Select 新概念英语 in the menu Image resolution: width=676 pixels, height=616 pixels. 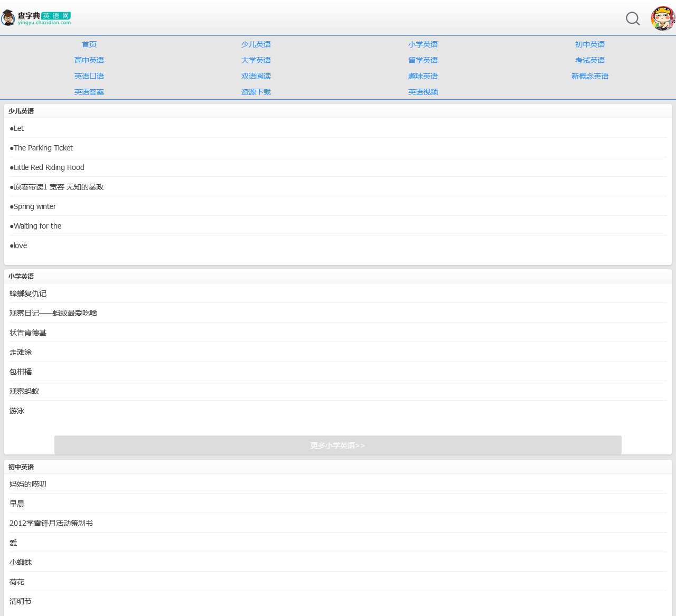tap(590, 76)
